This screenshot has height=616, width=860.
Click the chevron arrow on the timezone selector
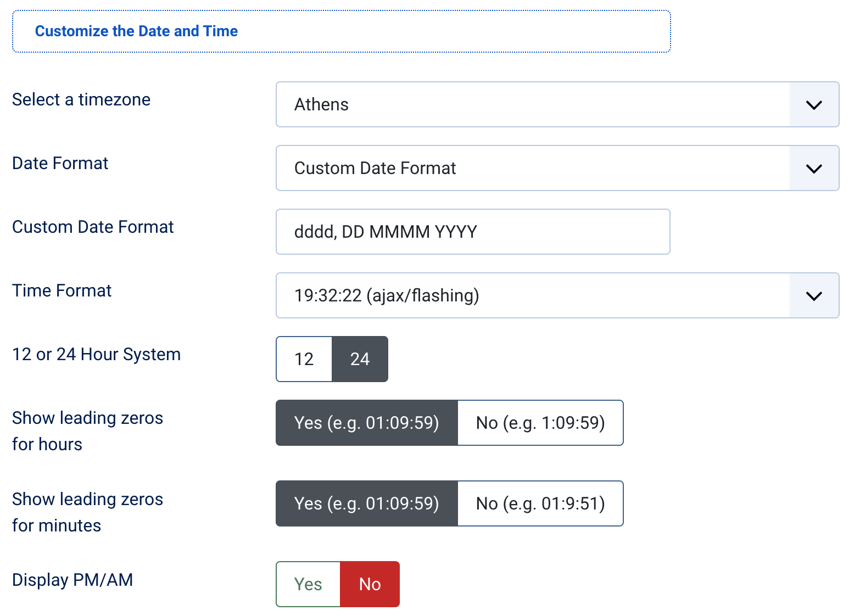click(813, 104)
